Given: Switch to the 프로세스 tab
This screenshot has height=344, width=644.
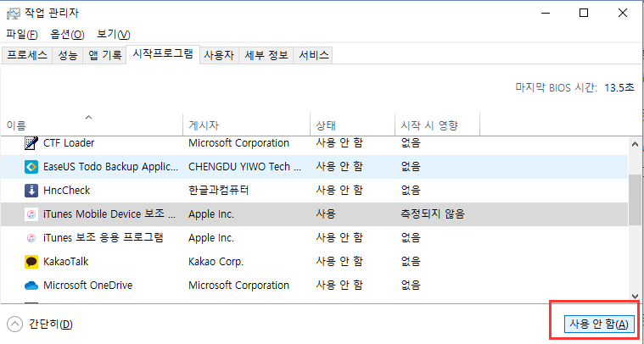Looking at the screenshot, I should [27, 55].
